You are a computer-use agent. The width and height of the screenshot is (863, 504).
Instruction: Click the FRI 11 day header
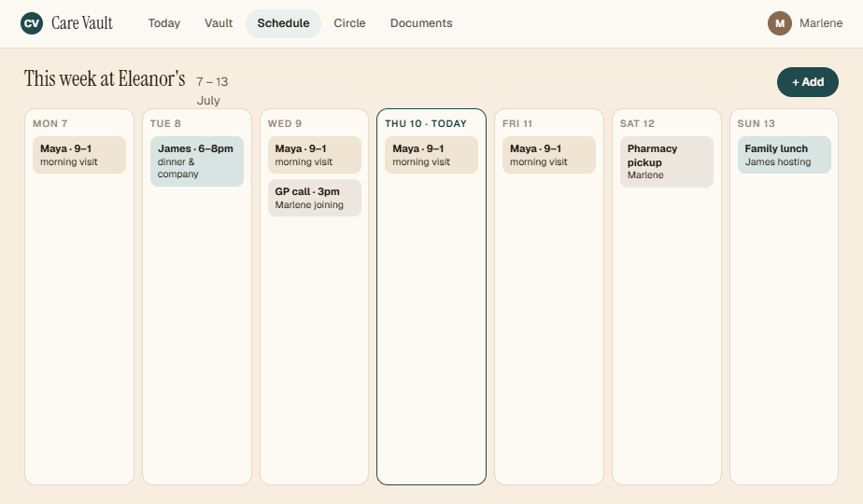517,123
